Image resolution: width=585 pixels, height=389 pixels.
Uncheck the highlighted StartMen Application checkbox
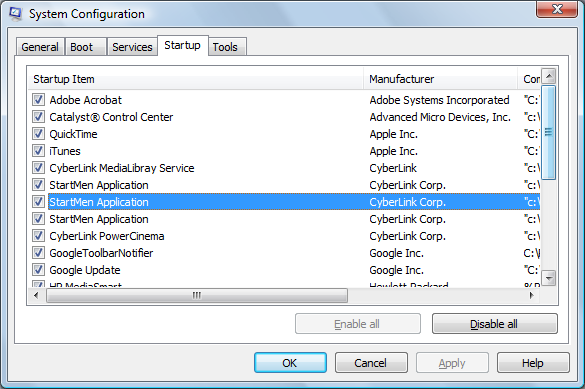click(38, 202)
